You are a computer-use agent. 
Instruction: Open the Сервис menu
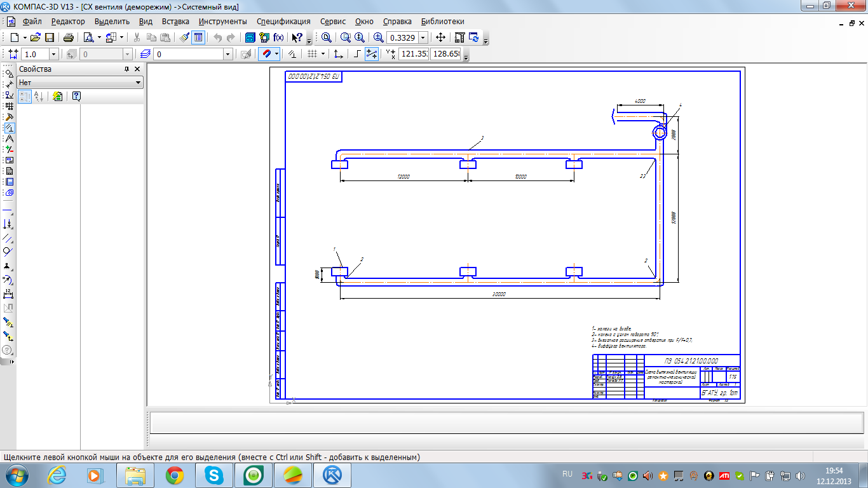(x=334, y=22)
